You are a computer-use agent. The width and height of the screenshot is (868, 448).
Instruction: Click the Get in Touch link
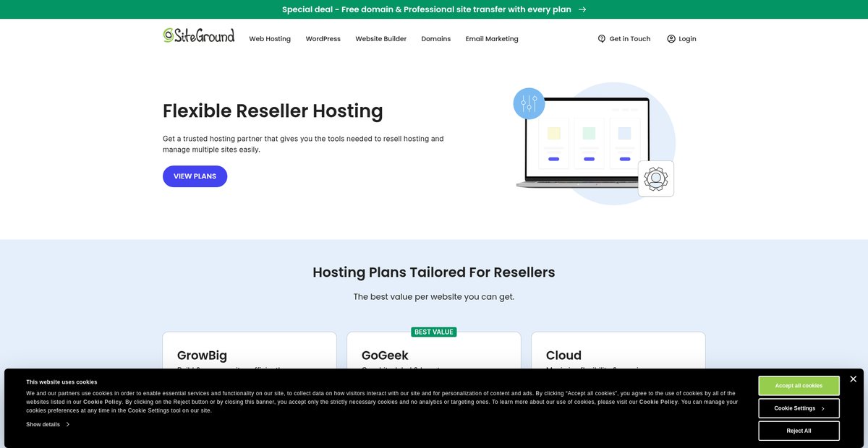coord(624,39)
